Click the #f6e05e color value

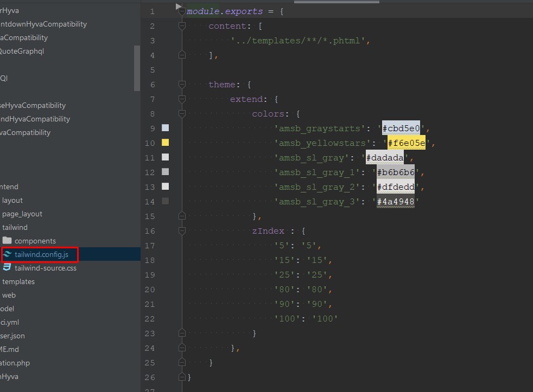click(406, 143)
